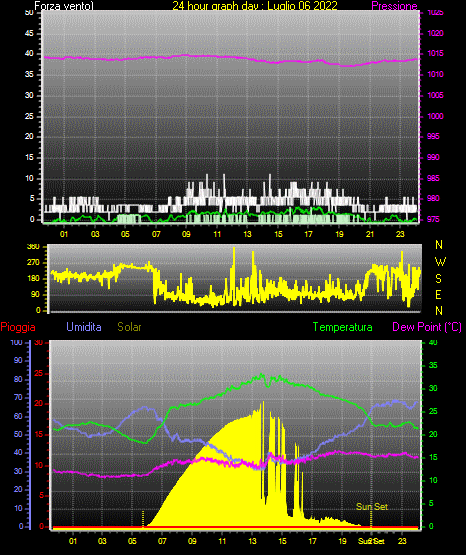Click the Pressione legend label
This screenshot has height=555, width=466.
tap(394, 6)
